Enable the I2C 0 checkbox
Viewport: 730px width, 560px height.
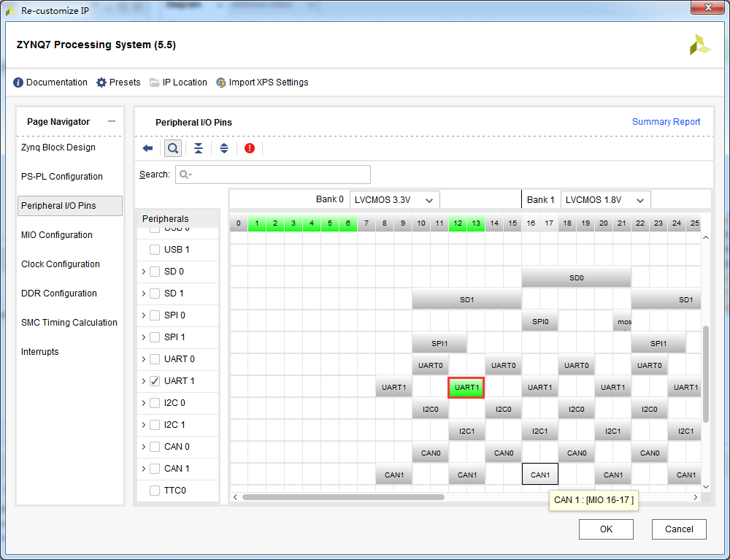coord(155,403)
